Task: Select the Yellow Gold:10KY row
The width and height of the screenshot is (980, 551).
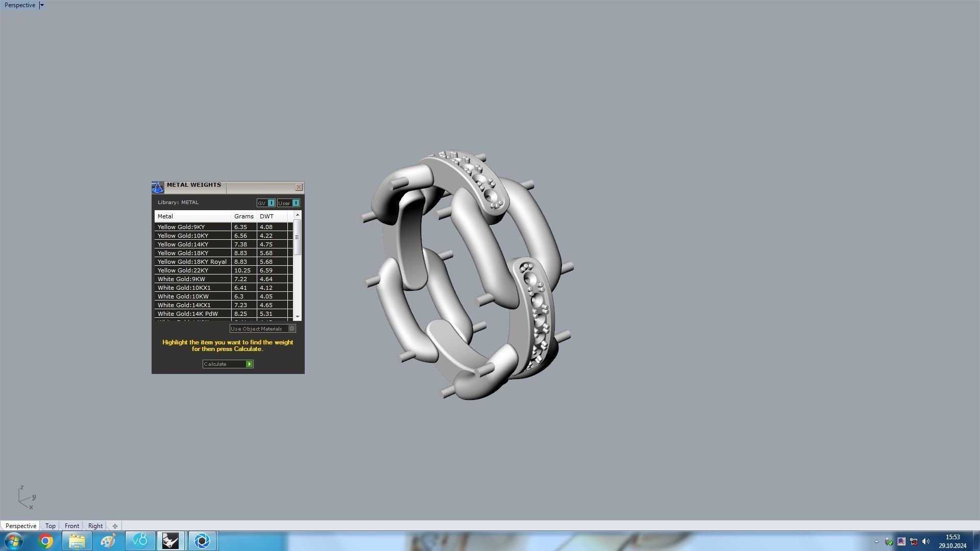Action: click(x=224, y=236)
